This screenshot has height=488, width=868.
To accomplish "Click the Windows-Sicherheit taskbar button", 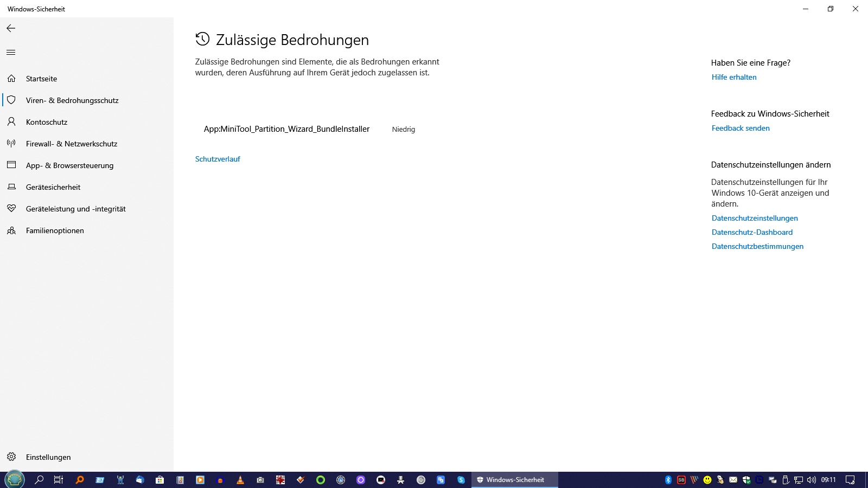I will click(x=514, y=480).
